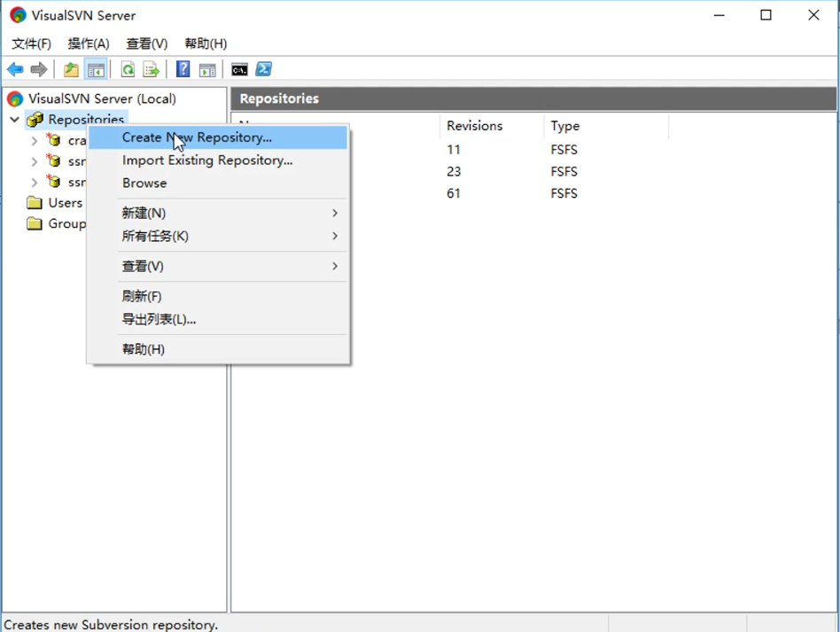Click FSFS type in the 61 revisions row
The height and width of the screenshot is (632, 840).
tap(564, 193)
